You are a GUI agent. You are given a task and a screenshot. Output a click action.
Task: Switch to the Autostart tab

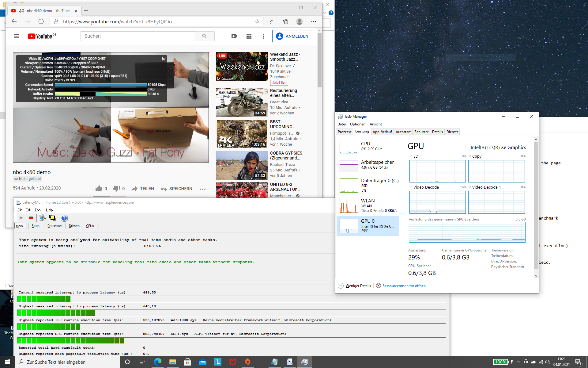pos(403,132)
